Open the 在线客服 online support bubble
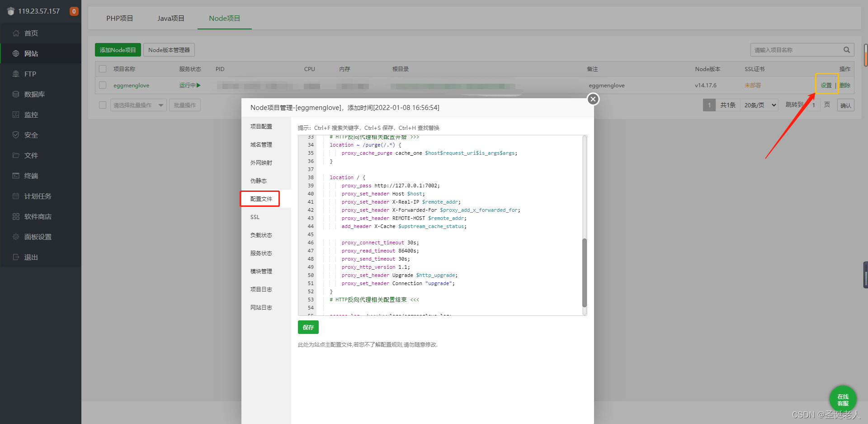 point(843,400)
